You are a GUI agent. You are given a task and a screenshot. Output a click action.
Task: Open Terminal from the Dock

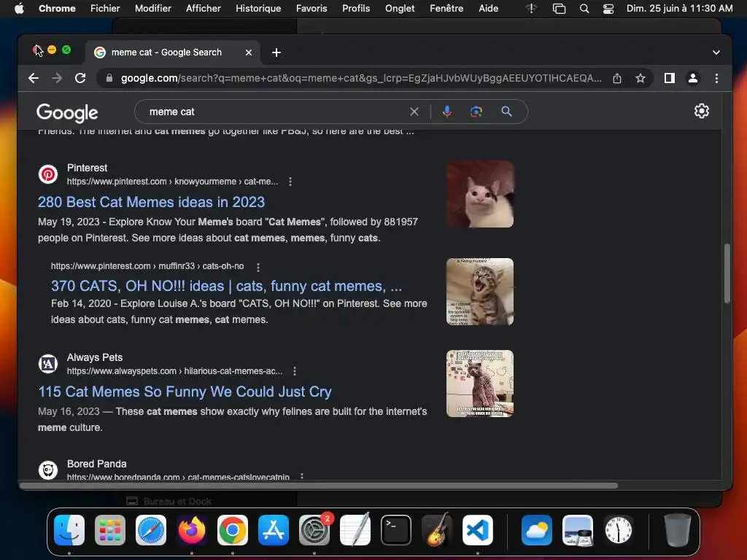coord(396,530)
